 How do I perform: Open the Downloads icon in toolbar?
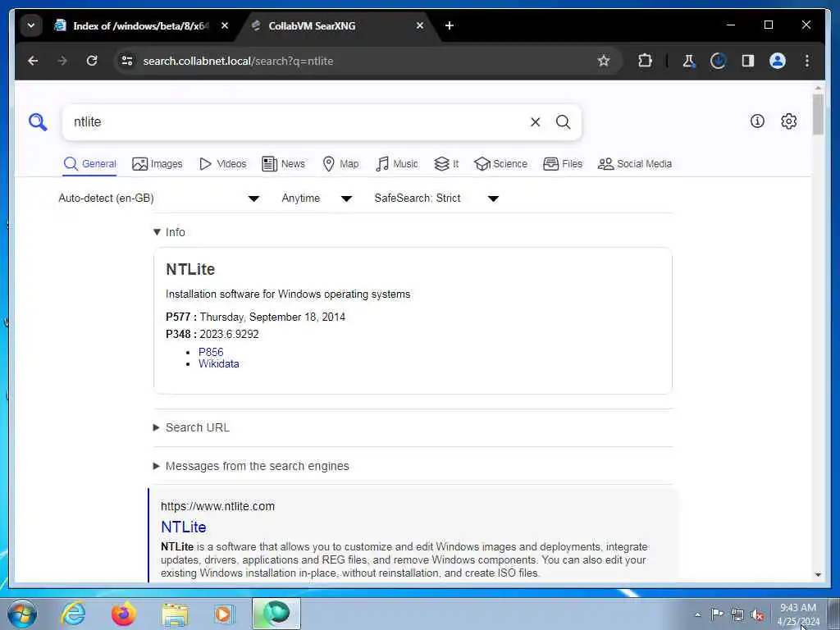(x=718, y=61)
